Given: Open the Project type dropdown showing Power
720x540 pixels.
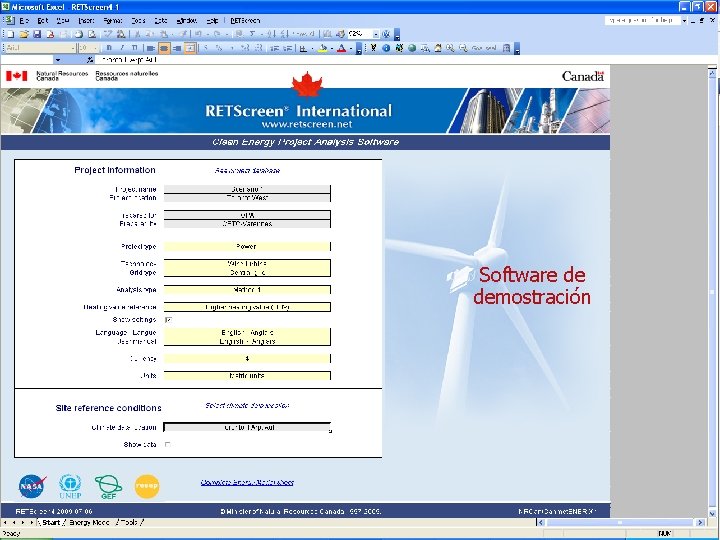Looking at the screenshot, I should 247,247.
